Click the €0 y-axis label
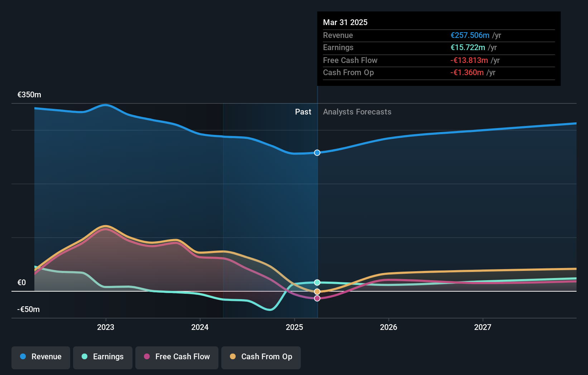 point(21,283)
